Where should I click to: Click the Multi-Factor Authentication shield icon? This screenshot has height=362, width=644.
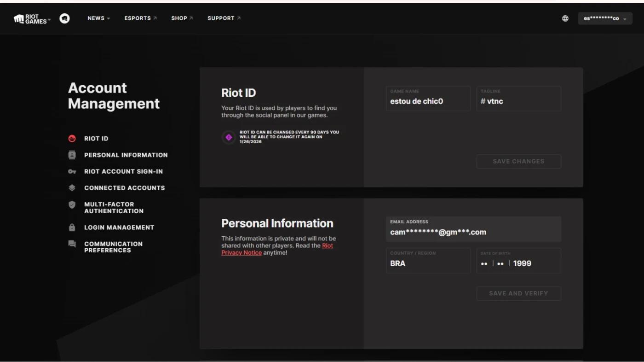[x=72, y=205]
